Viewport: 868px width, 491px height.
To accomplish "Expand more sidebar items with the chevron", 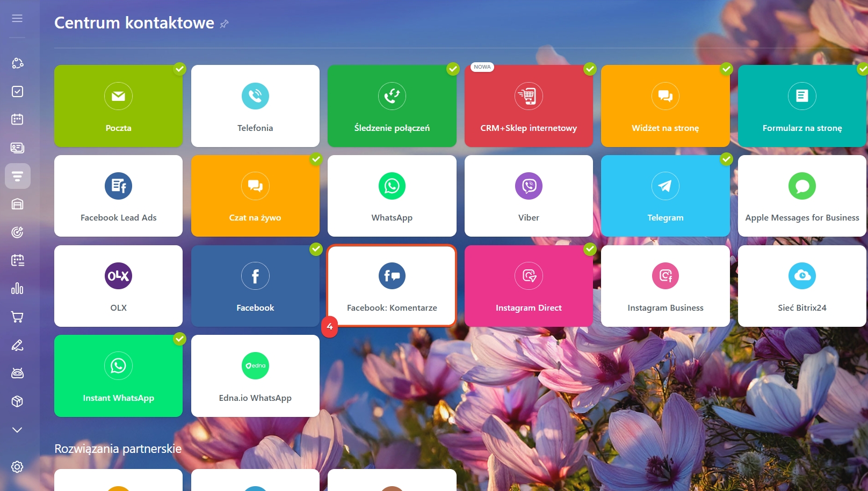I will tap(17, 430).
